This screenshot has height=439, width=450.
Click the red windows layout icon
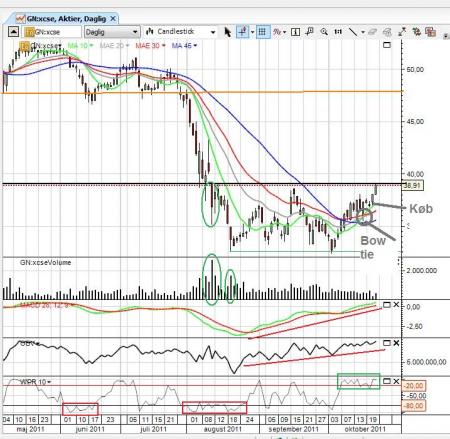tap(430, 32)
